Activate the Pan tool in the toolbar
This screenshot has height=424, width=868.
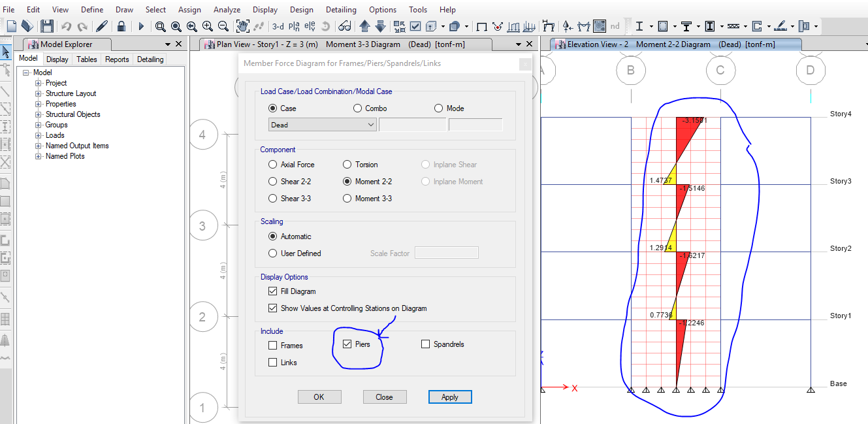tap(242, 25)
